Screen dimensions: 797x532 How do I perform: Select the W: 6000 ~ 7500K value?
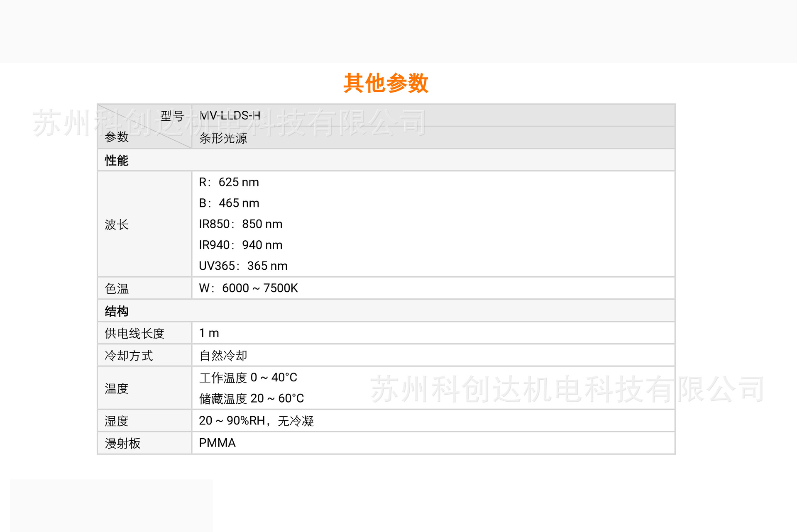point(248,288)
